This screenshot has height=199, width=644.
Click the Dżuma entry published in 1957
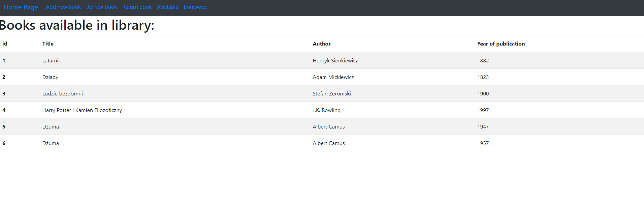click(x=51, y=143)
